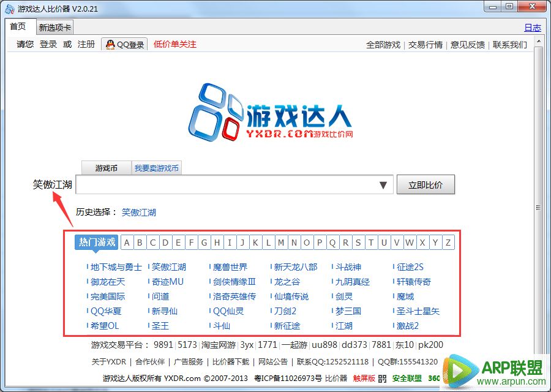Select game 征途2S

(410, 267)
